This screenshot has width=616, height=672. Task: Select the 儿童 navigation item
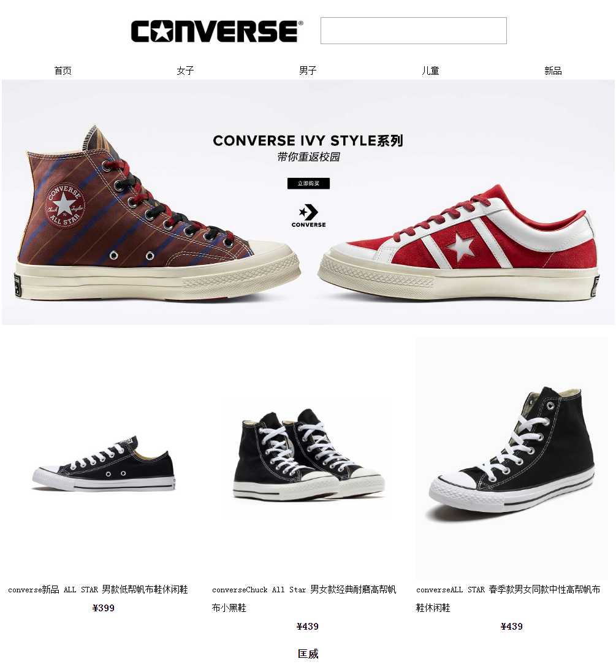430,71
